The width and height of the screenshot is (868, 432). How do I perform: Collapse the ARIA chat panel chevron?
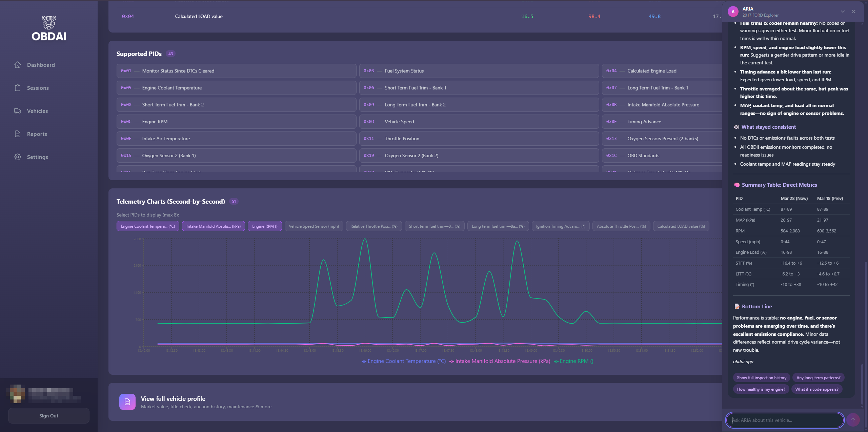click(843, 12)
